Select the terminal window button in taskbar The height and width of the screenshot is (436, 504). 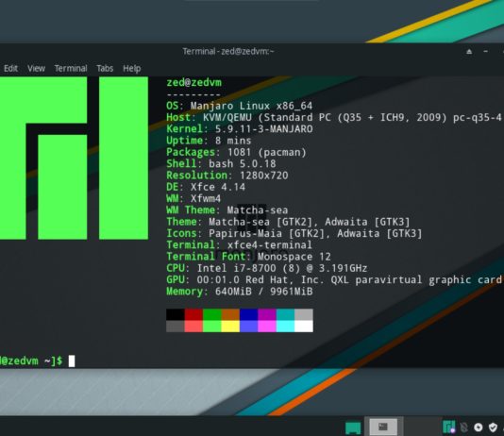click(x=383, y=427)
